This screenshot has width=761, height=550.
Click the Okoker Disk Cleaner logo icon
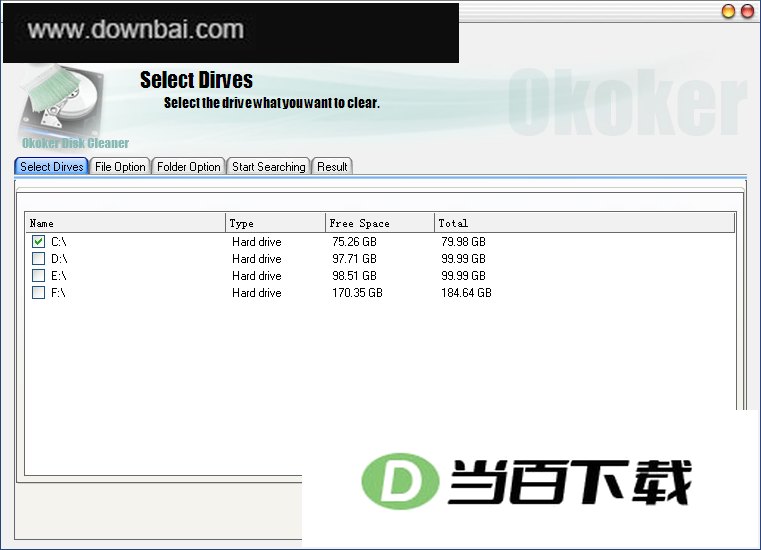tap(62, 102)
